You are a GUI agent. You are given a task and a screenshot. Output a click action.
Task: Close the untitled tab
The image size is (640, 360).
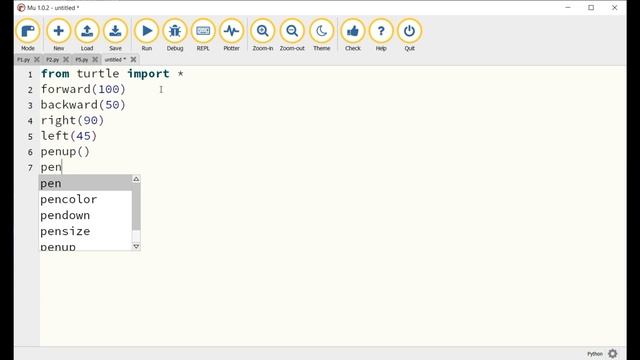click(x=133, y=60)
